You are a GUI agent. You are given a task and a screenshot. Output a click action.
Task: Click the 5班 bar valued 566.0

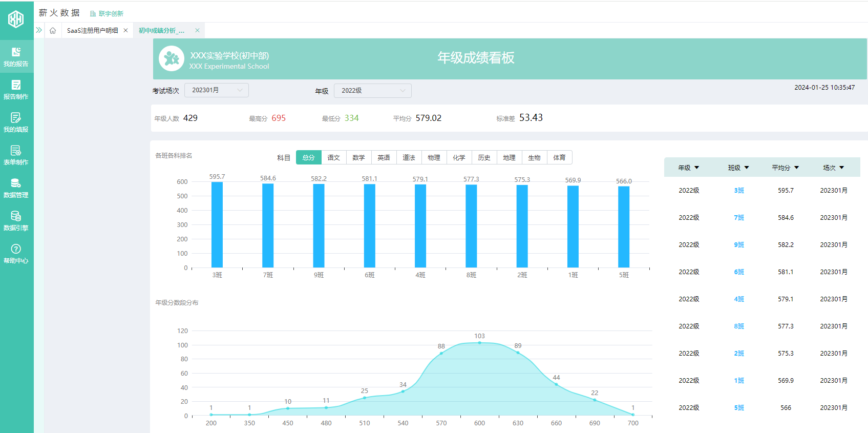tap(624, 227)
